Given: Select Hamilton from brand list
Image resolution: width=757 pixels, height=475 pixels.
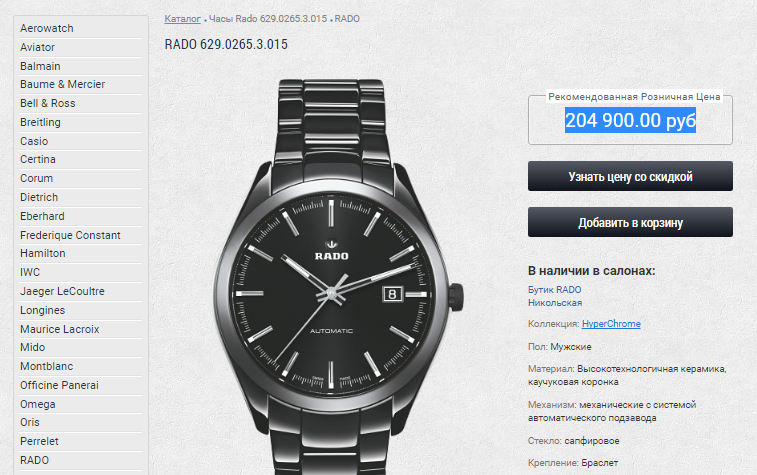Looking at the screenshot, I should [x=43, y=253].
